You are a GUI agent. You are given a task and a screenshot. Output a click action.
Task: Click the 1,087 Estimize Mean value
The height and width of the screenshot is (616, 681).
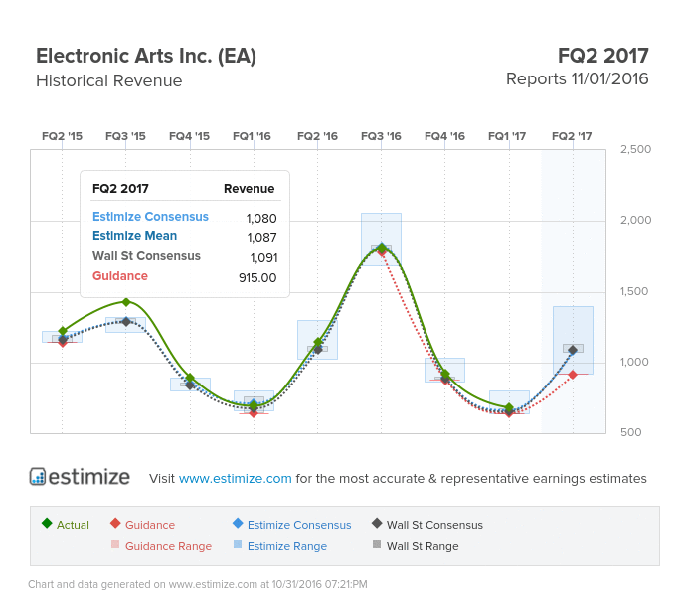261,237
